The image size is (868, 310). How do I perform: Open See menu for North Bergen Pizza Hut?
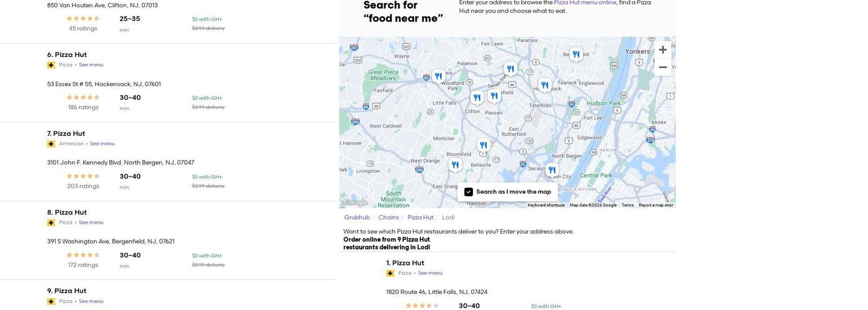pos(102,144)
